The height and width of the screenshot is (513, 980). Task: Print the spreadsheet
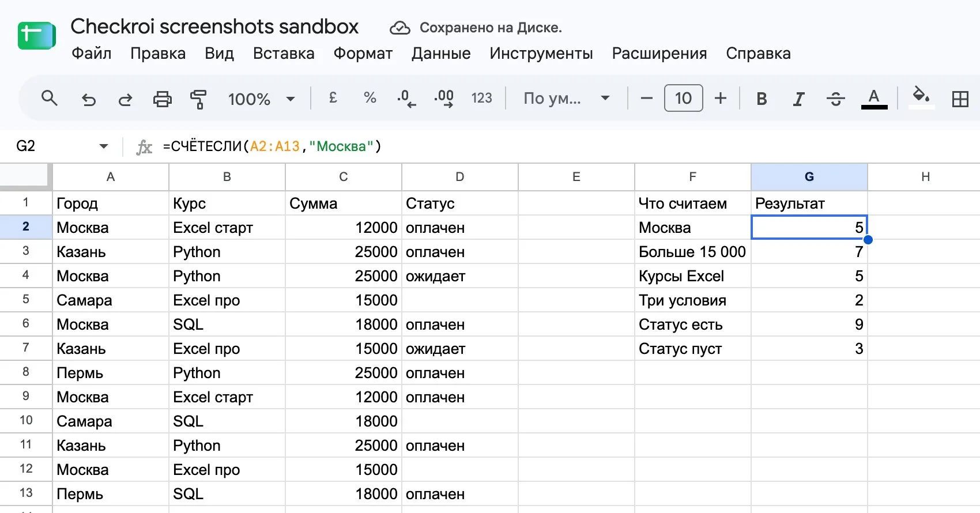[162, 99]
